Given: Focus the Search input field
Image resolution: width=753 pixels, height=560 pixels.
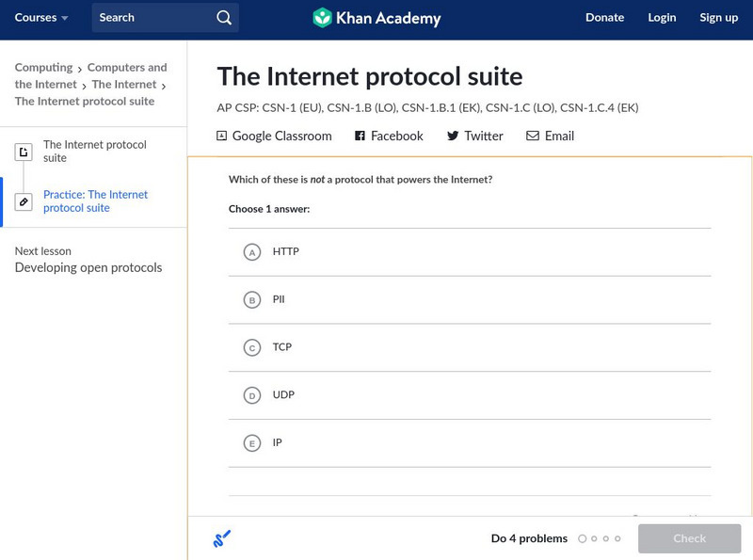Looking at the screenshot, I should (151, 18).
